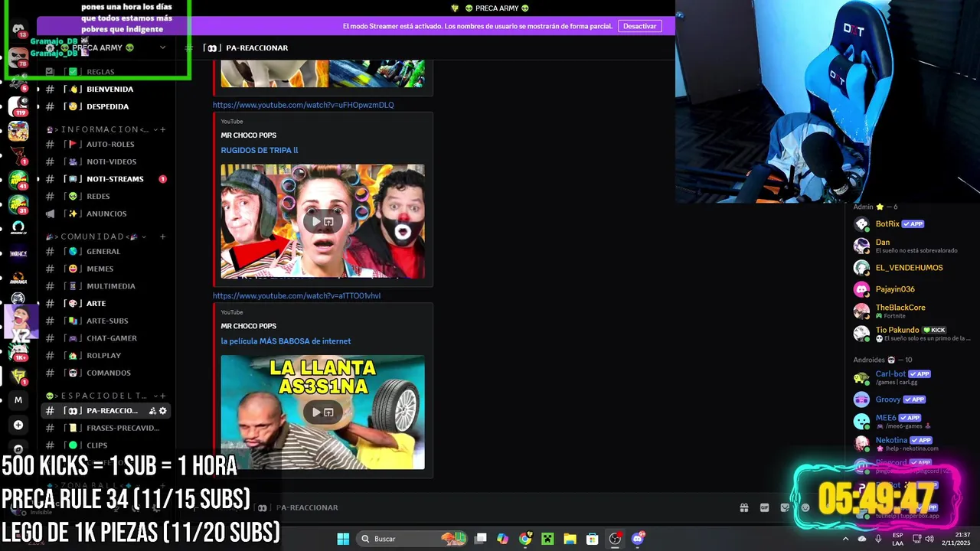Open the gift icon in the message bar
This screenshot has width=980, height=551.
[x=743, y=507]
